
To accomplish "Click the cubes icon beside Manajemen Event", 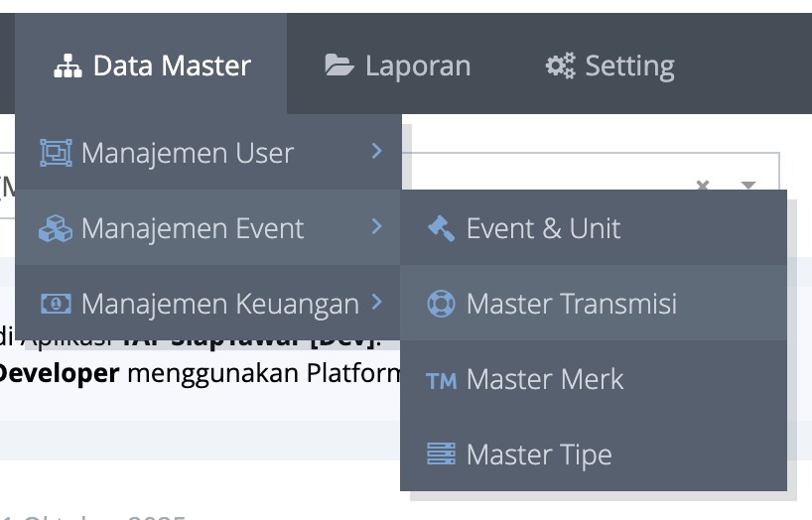I will pos(56,229).
